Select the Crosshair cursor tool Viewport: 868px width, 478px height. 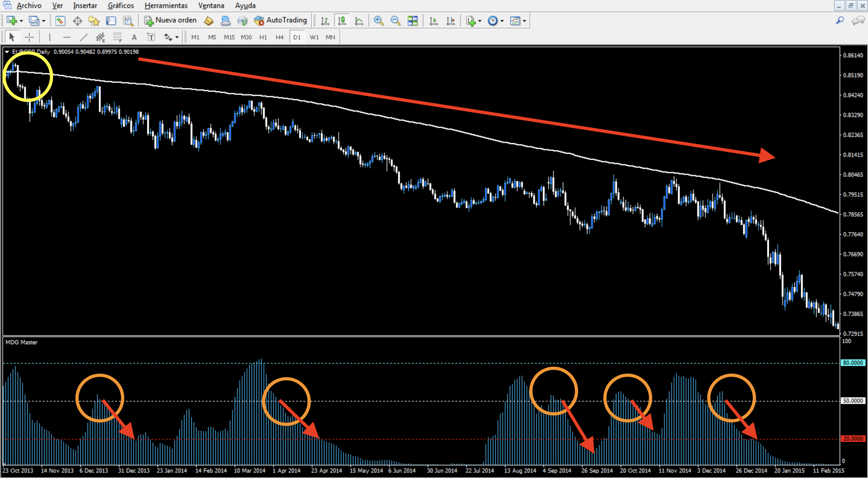(x=29, y=37)
